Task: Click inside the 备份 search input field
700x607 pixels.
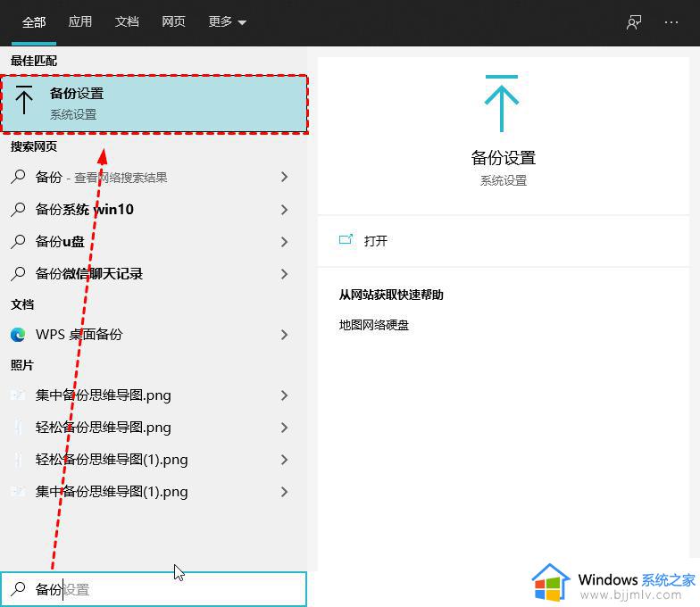Action: [x=154, y=589]
